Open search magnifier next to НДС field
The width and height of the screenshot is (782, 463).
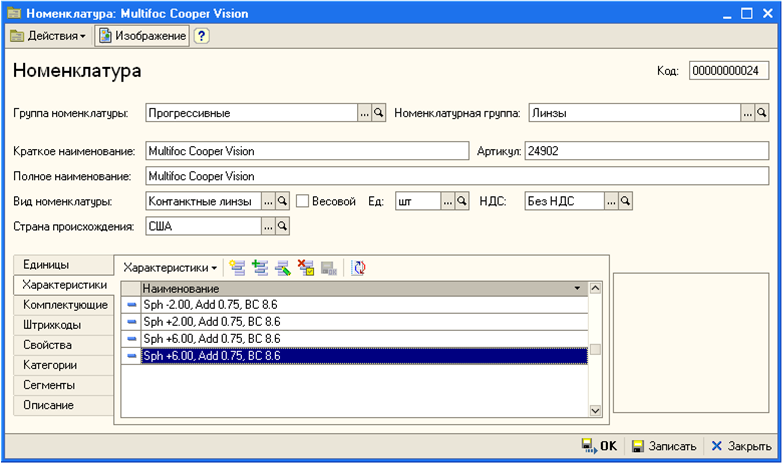[x=625, y=201]
